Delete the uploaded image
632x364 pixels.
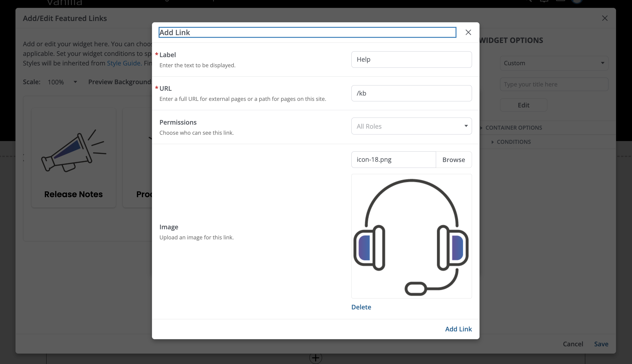[361, 307]
